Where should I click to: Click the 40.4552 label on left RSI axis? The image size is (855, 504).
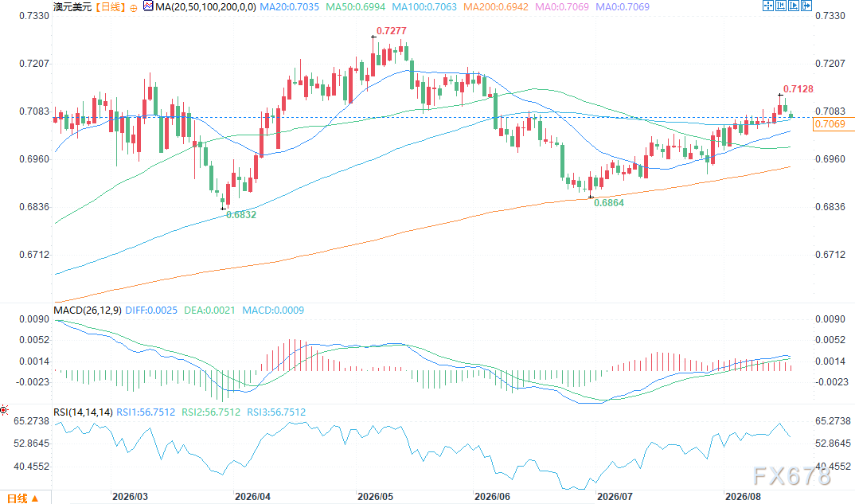[x=32, y=467]
